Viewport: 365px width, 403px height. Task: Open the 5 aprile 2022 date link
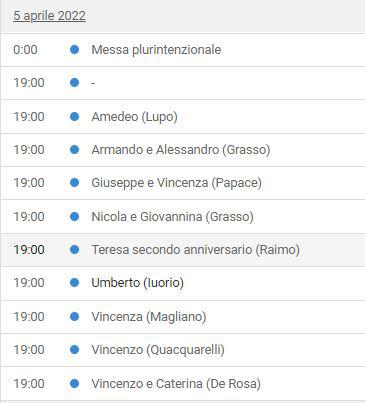[x=49, y=16]
